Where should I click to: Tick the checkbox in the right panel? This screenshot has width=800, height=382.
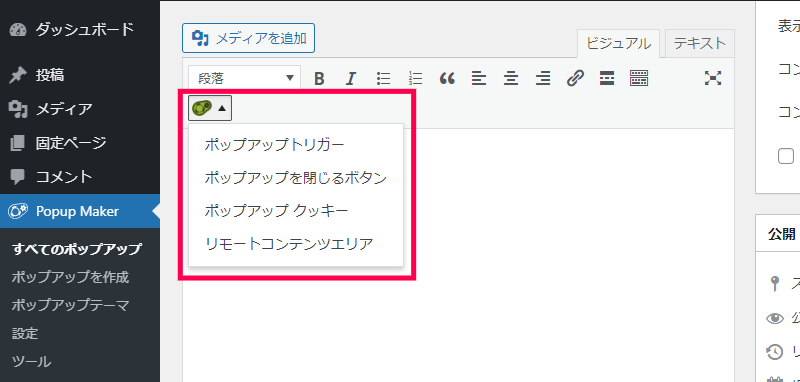786,156
